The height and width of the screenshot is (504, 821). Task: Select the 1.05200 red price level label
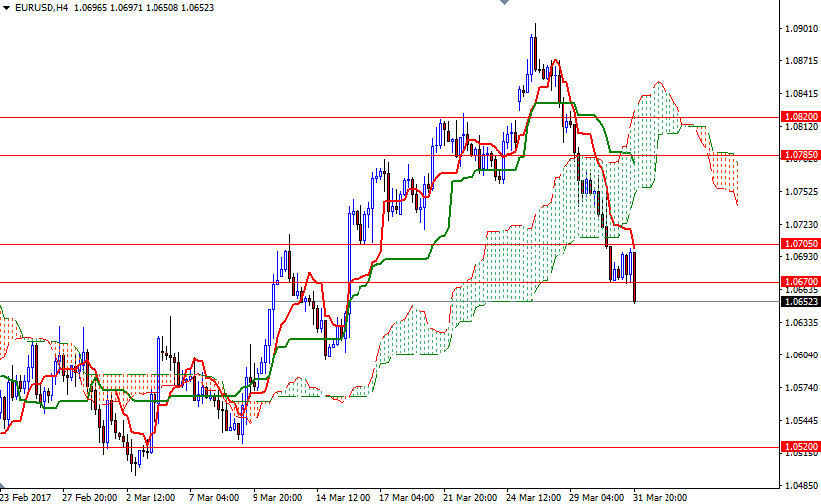[800, 447]
